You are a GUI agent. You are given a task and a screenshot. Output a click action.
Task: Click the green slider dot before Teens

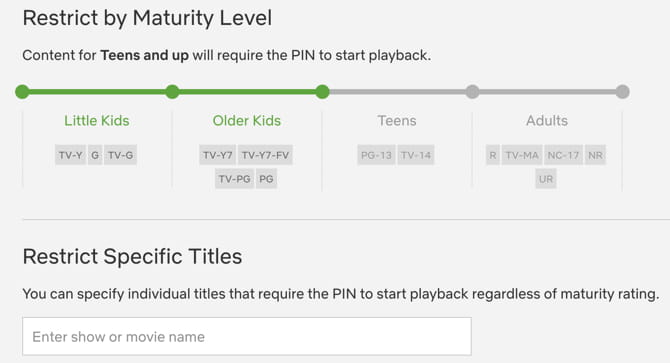pos(323,91)
